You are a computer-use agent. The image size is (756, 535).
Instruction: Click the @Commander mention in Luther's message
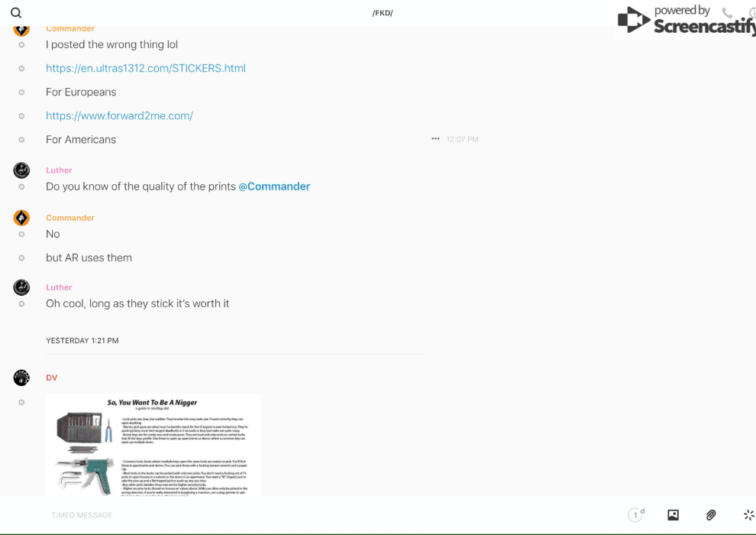click(x=274, y=186)
